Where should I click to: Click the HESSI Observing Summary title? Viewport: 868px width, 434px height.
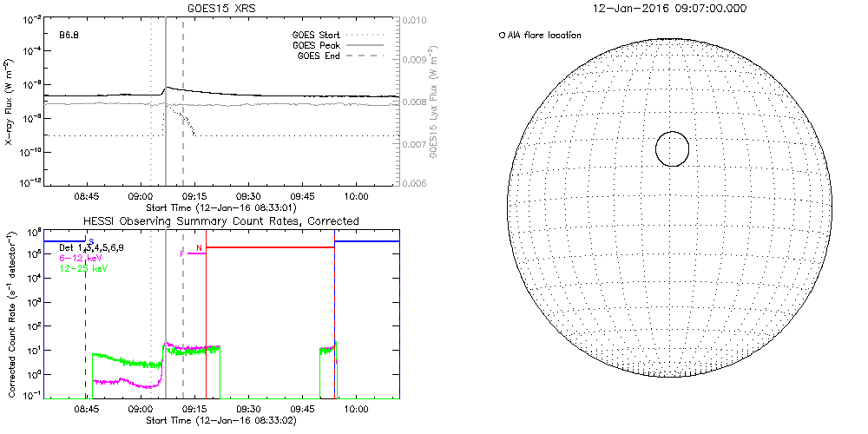[x=220, y=220]
